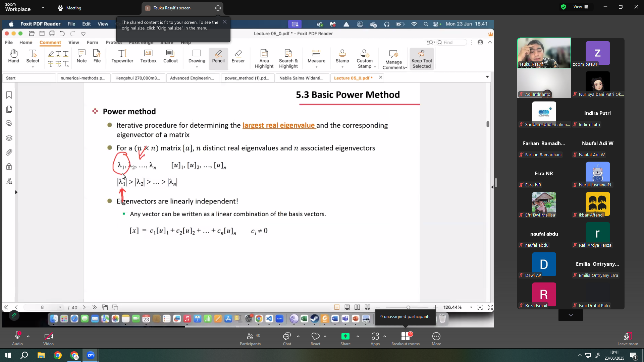The height and width of the screenshot is (362, 644).
Task: Click the Print icon in title bar
Action: tap(52, 34)
